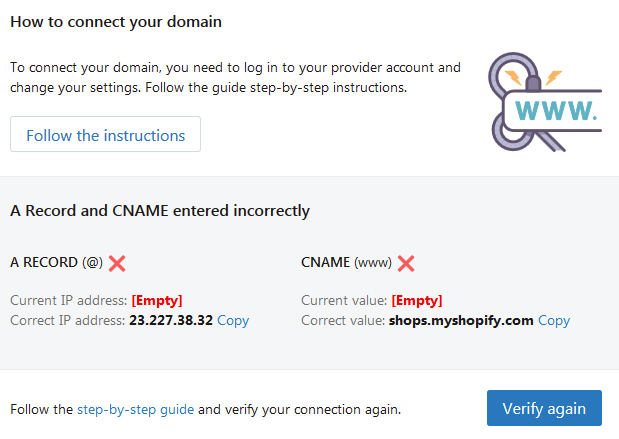Click the Correct IP address label

[x=68, y=320]
